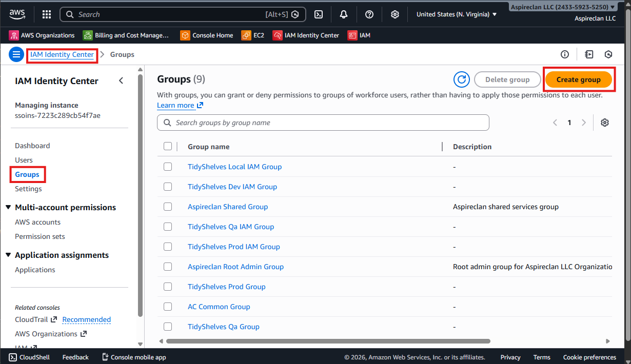Open Permission sets in the side navigation

[40, 236]
